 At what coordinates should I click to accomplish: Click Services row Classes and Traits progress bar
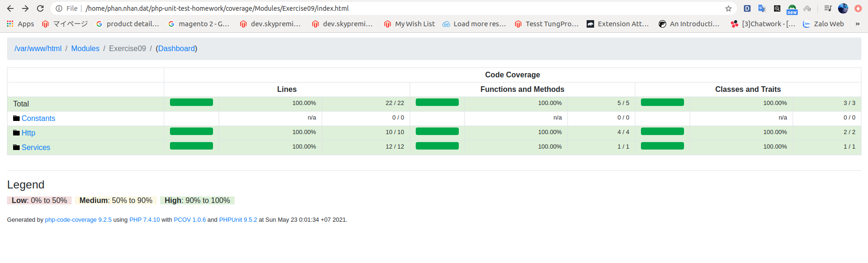tap(662, 146)
